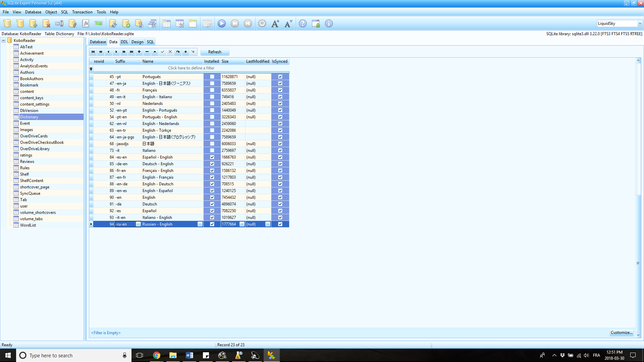Click the Customize... filter button
Image resolution: width=644 pixels, height=362 pixels.
[x=622, y=333]
